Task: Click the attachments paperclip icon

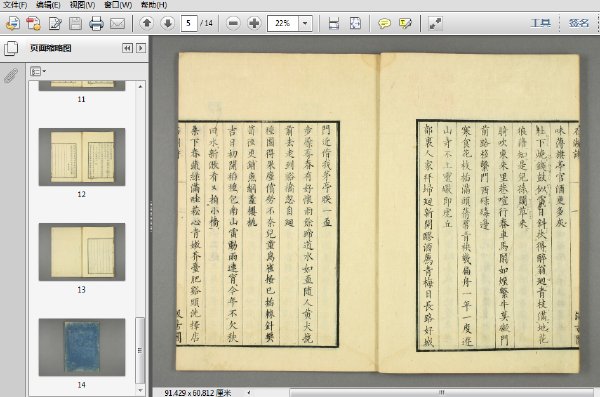Action: coord(11,76)
